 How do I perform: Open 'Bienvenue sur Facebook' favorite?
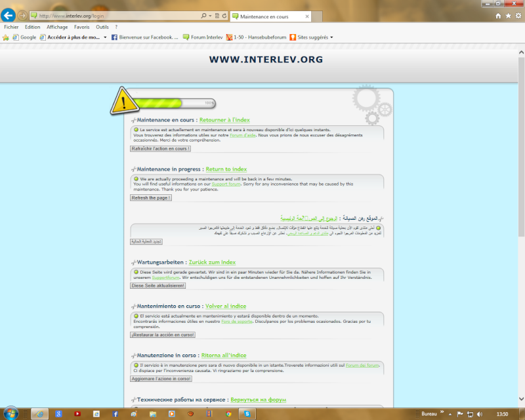pos(144,37)
